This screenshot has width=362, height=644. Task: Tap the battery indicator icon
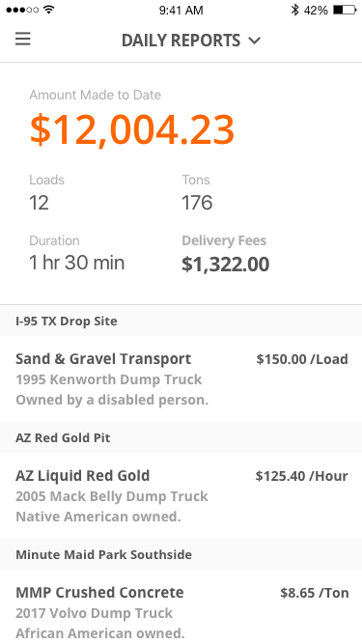(x=345, y=10)
